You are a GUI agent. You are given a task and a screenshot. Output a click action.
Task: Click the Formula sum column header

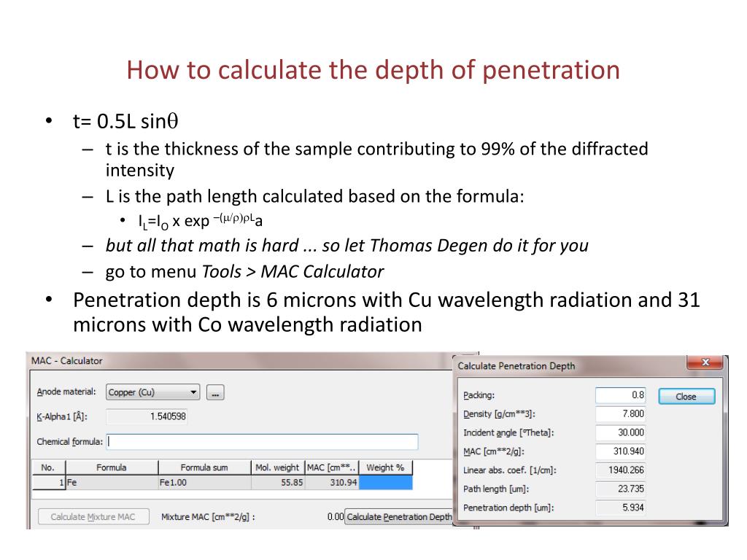point(204,467)
